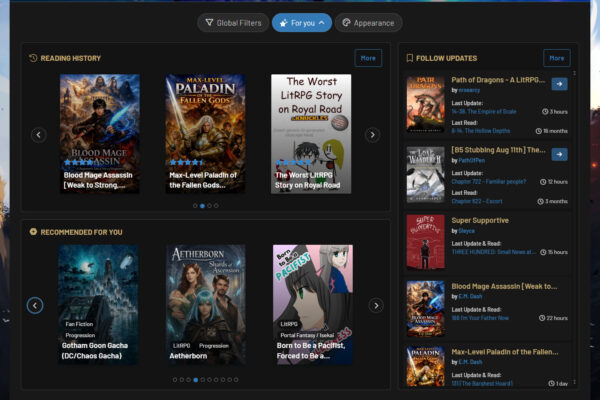Viewport: 600px width, 400px height.
Task: Click LitRPG tag on Aetherborn
Action: pos(181,346)
